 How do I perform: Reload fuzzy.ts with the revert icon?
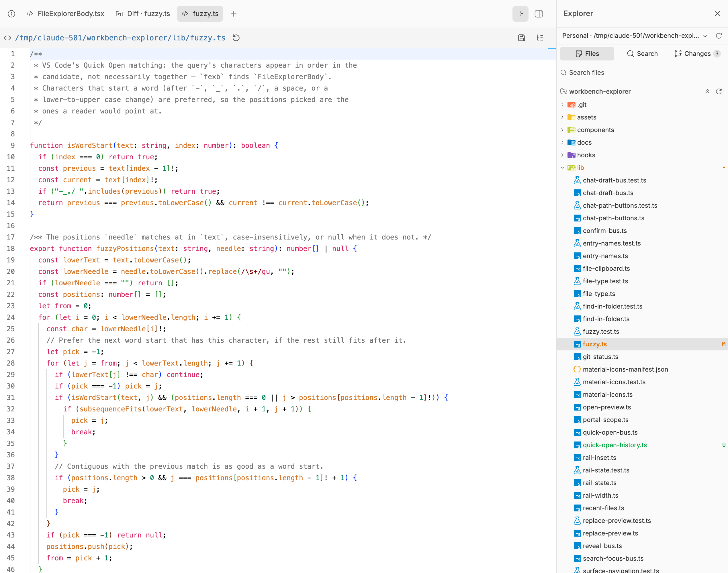(x=236, y=38)
